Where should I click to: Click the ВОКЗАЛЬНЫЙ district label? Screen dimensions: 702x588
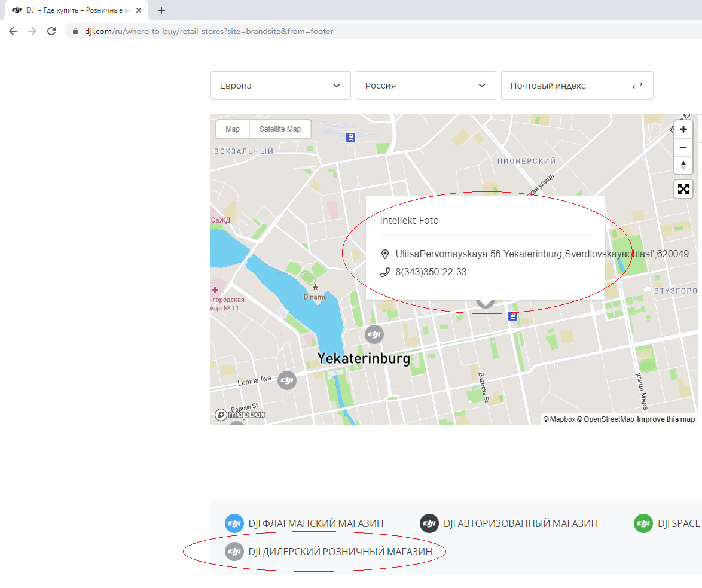(243, 151)
